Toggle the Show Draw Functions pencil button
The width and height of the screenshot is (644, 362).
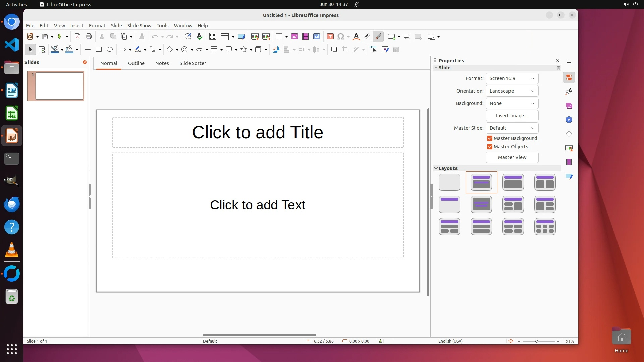coord(378,37)
